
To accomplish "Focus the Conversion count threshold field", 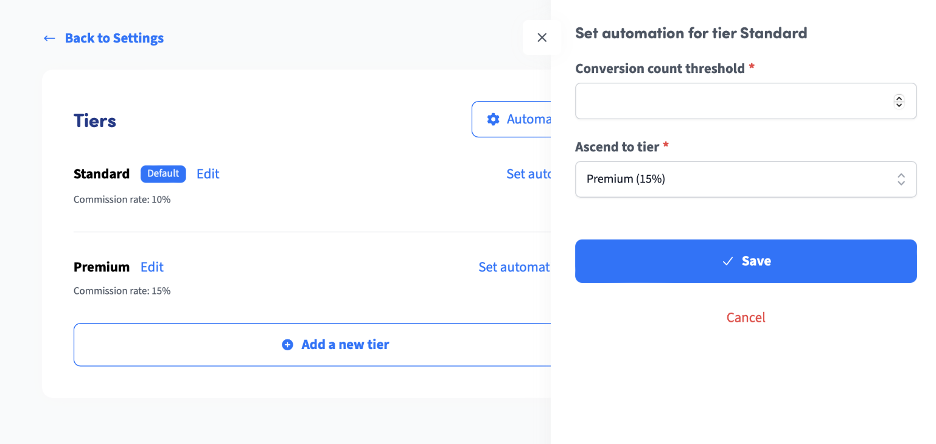I will [x=746, y=101].
